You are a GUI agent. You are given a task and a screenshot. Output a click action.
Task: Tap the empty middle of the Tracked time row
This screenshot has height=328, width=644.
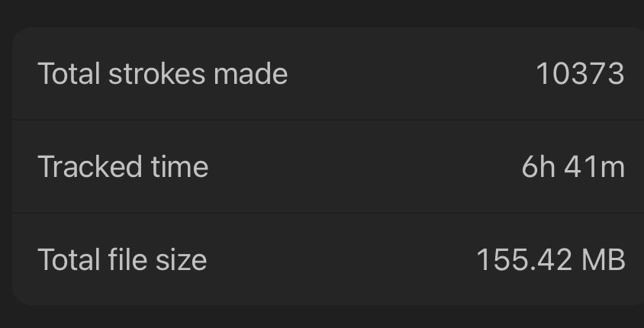[x=365, y=166]
